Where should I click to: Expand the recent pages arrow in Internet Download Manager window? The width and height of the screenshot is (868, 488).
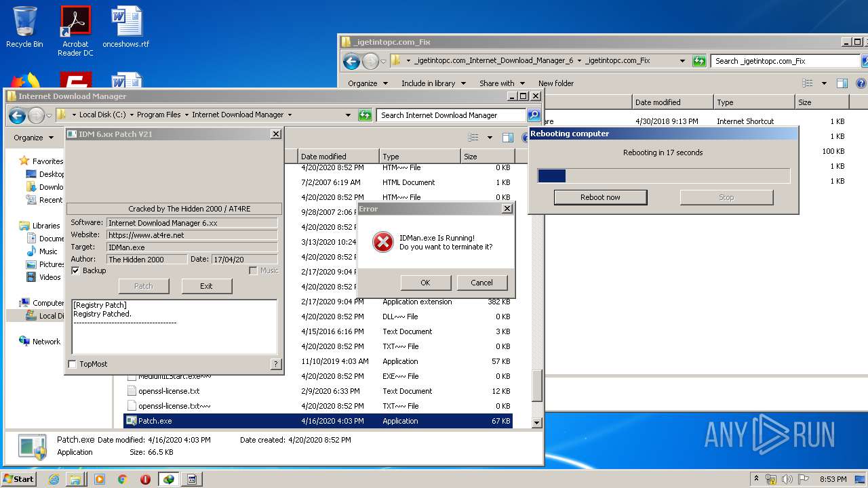[x=50, y=116]
